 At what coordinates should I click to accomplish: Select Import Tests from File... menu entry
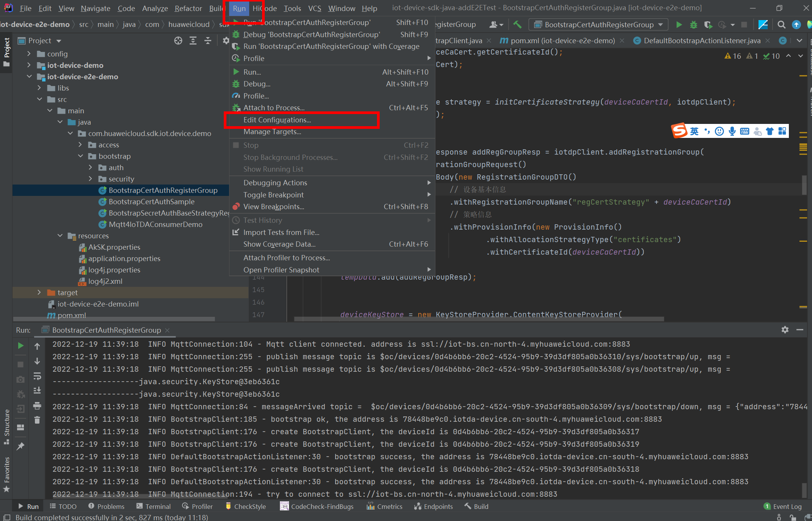332,232
